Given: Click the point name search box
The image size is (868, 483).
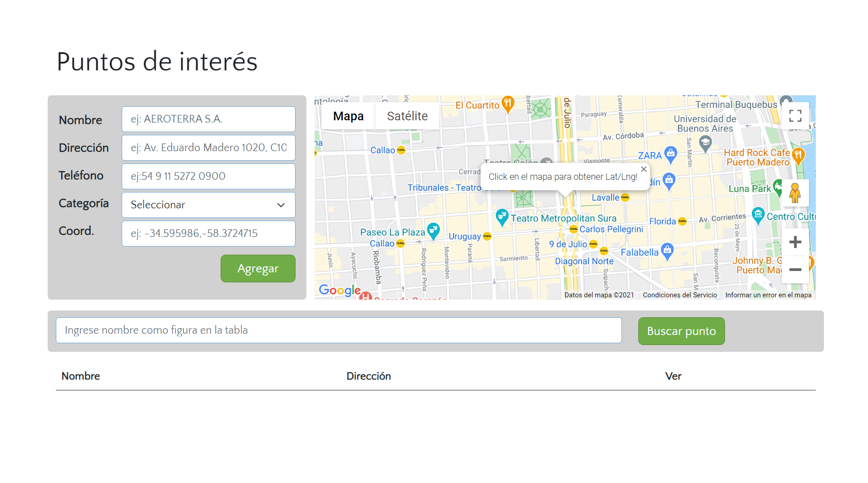Looking at the screenshot, I should pos(338,330).
